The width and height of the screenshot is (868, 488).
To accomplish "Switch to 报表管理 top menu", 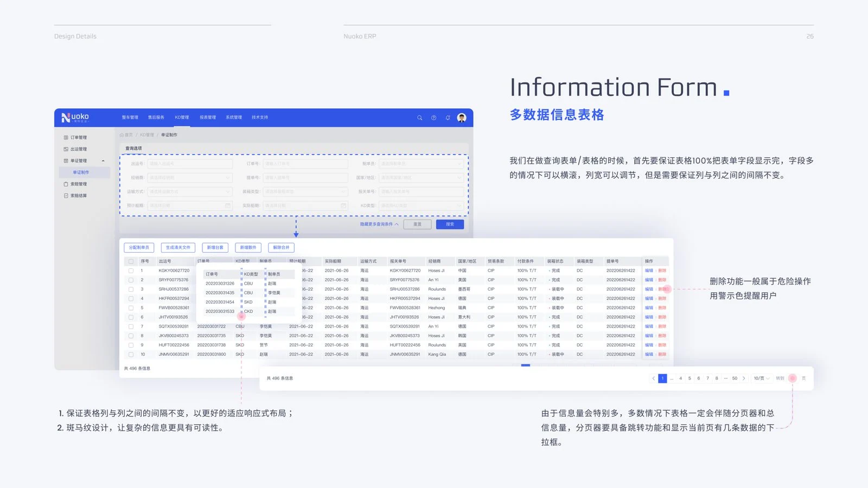I will coord(208,118).
